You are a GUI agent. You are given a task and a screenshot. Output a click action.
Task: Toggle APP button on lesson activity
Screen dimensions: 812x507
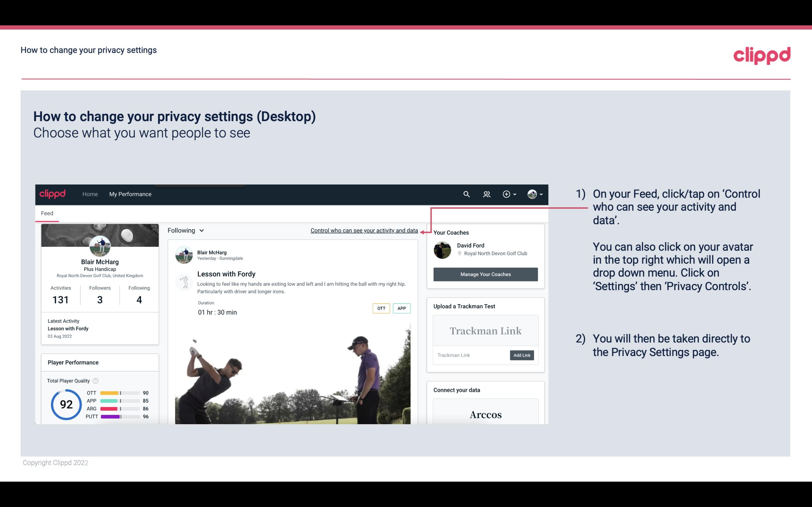point(402,308)
